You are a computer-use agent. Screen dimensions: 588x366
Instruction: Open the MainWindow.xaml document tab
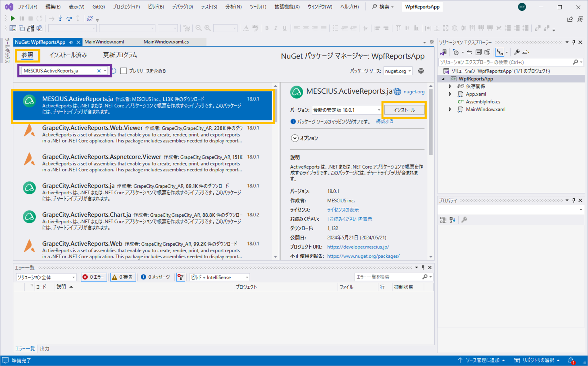(104, 42)
